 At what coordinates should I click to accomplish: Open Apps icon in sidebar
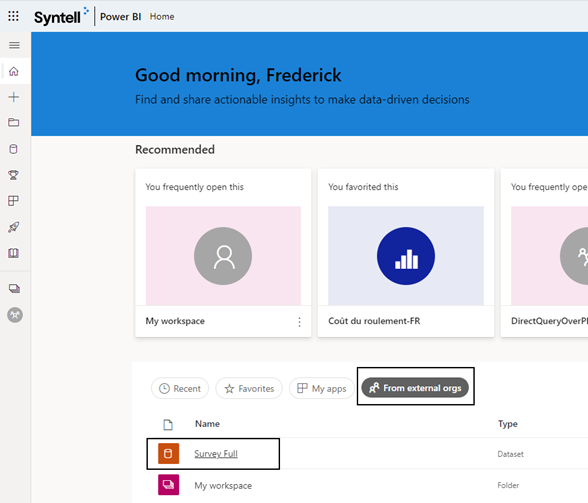[14, 201]
